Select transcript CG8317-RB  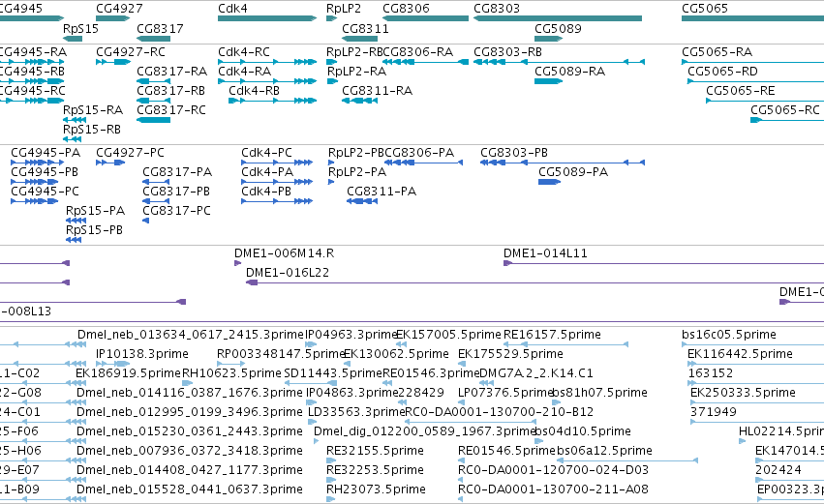(x=170, y=91)
